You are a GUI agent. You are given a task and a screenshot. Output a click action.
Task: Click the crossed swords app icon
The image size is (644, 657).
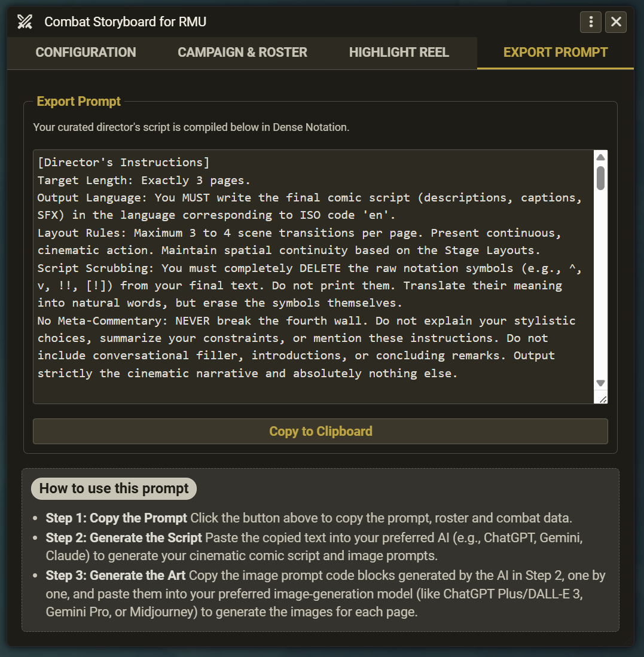(x=25, y=22)
